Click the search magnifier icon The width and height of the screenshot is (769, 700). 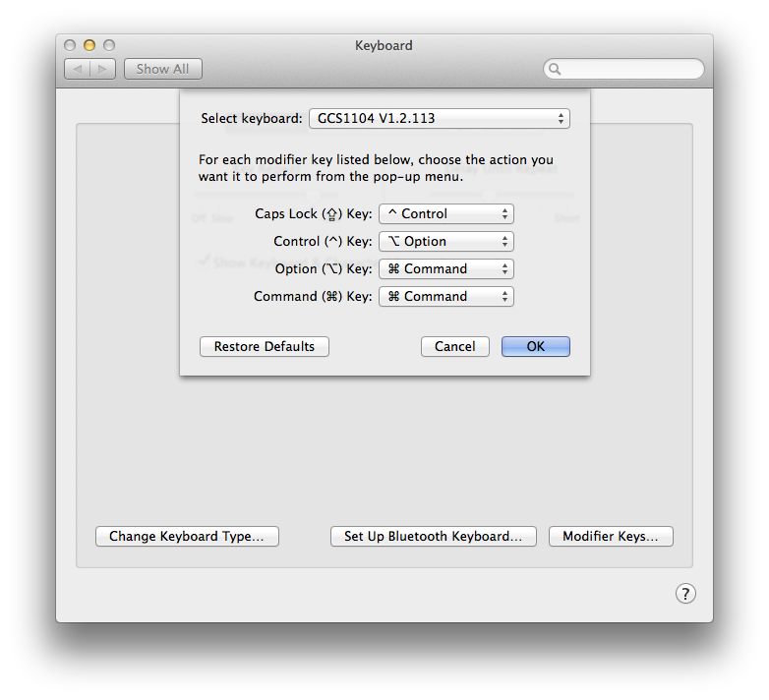coord(555,69)
